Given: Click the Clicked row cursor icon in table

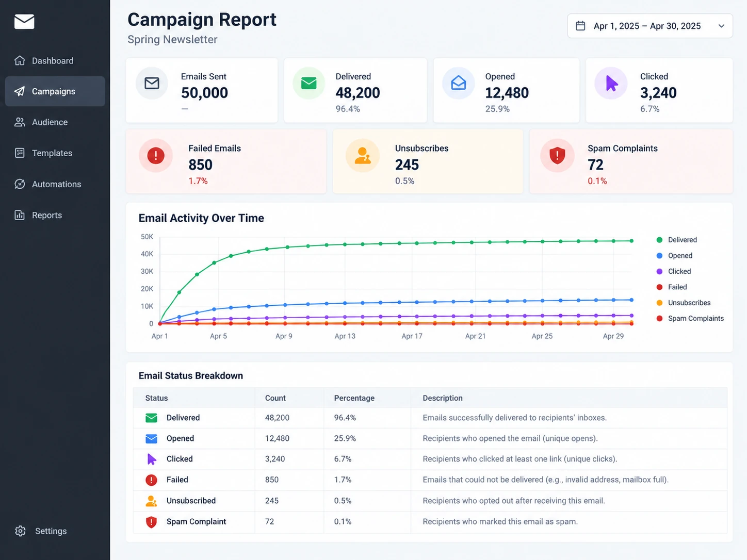Looking at the screenshot, I should (151, 459).
